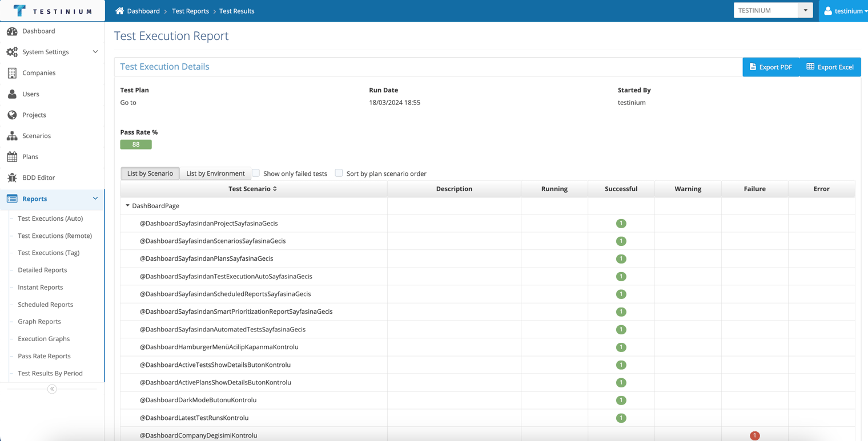Image resolution: width=868 pixels, height=441 pixels.
Task: Click the Dashboard gauge icon in sidebar
Action: (x=12, y=31)
